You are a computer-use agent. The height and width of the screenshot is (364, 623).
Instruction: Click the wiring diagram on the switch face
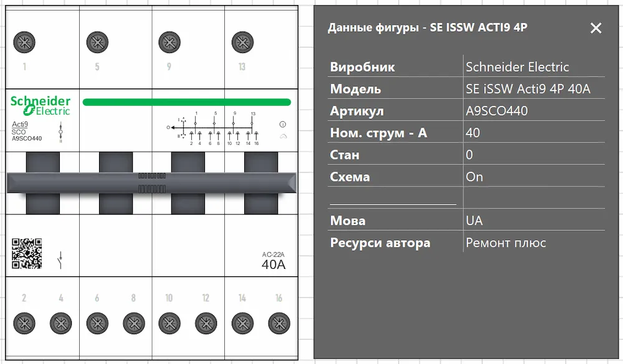click(x=214, y=128)
